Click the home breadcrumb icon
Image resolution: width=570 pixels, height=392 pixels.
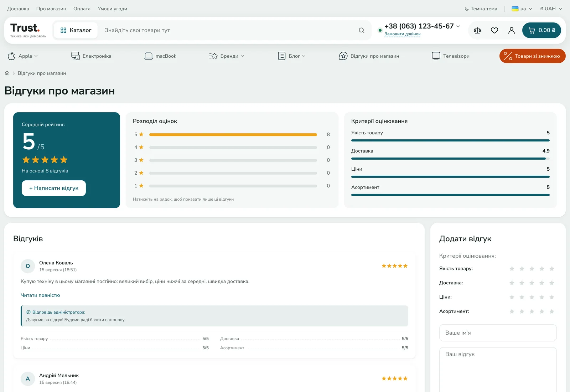[x=7, y=73]
